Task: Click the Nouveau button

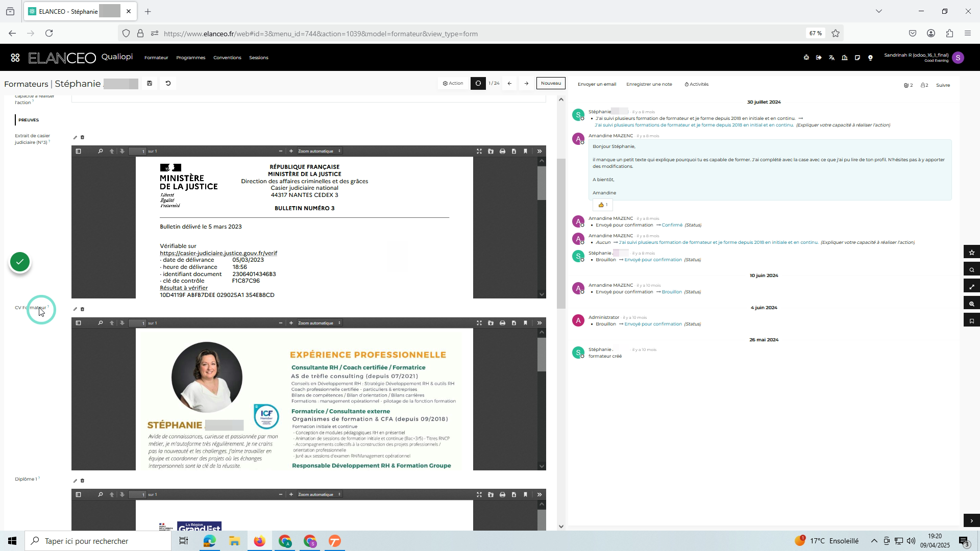Action: coord(551,83)
